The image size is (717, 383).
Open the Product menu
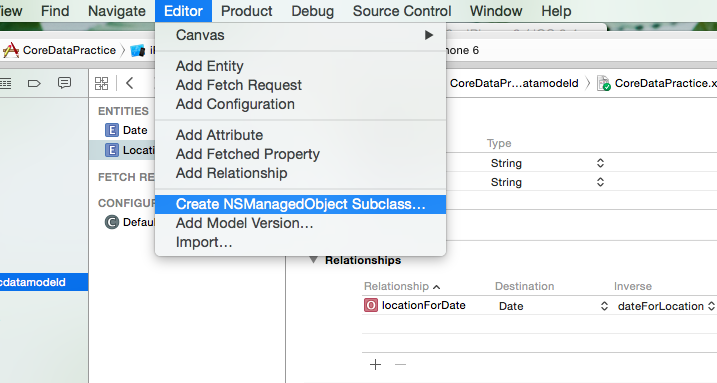(x=246, y=11)
